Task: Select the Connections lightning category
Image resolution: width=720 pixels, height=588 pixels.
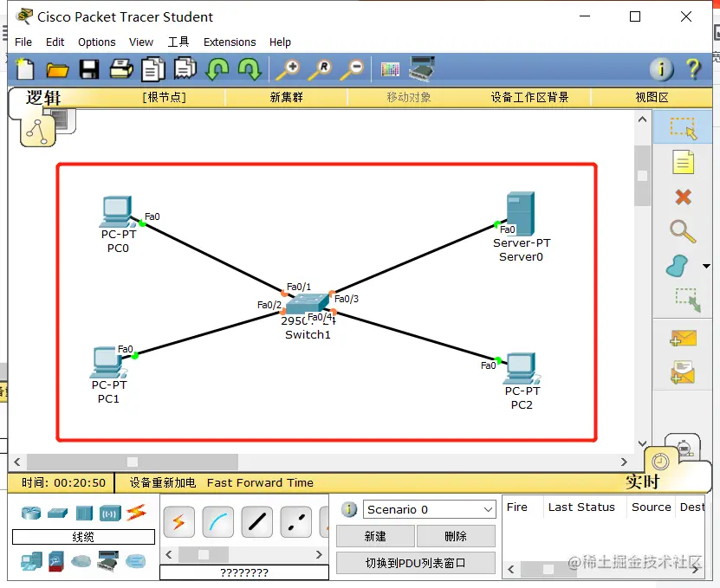Action: (136, 513)
